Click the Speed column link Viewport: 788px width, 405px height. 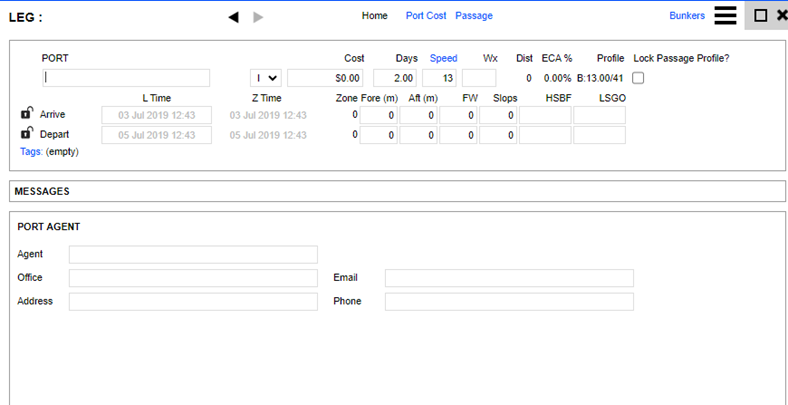(x=443, y=58)
